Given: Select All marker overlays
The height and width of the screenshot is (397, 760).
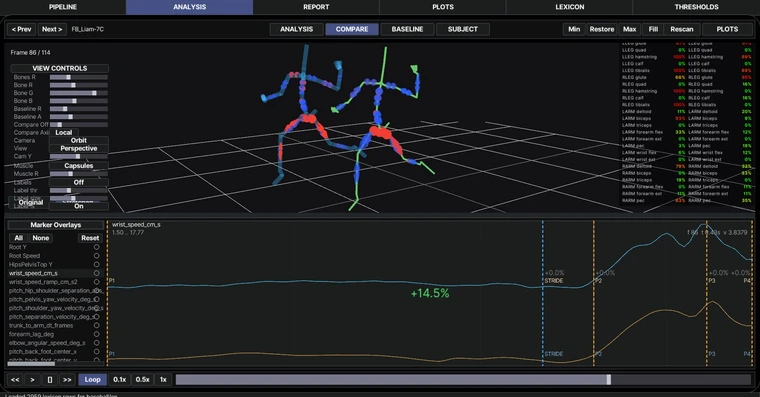Looking at the screenshot, I should 18,238.
